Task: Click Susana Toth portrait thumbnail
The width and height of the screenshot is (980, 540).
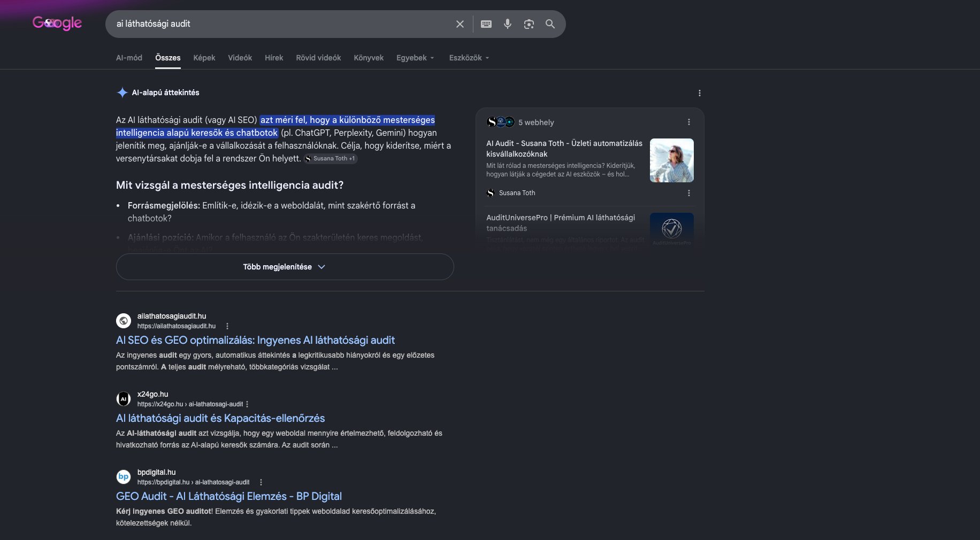Action: pyautogui.click(x=672, y=160)
